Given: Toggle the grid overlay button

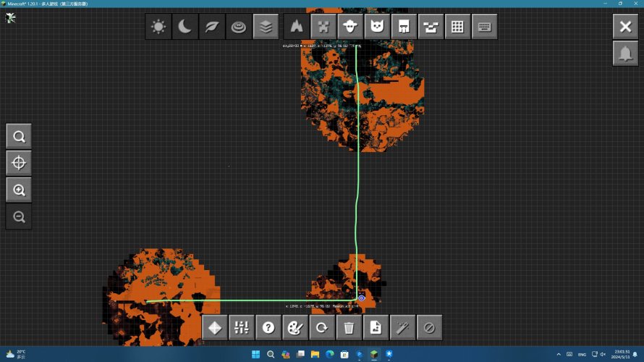Looking at the screenshot, I should (457, 27).
